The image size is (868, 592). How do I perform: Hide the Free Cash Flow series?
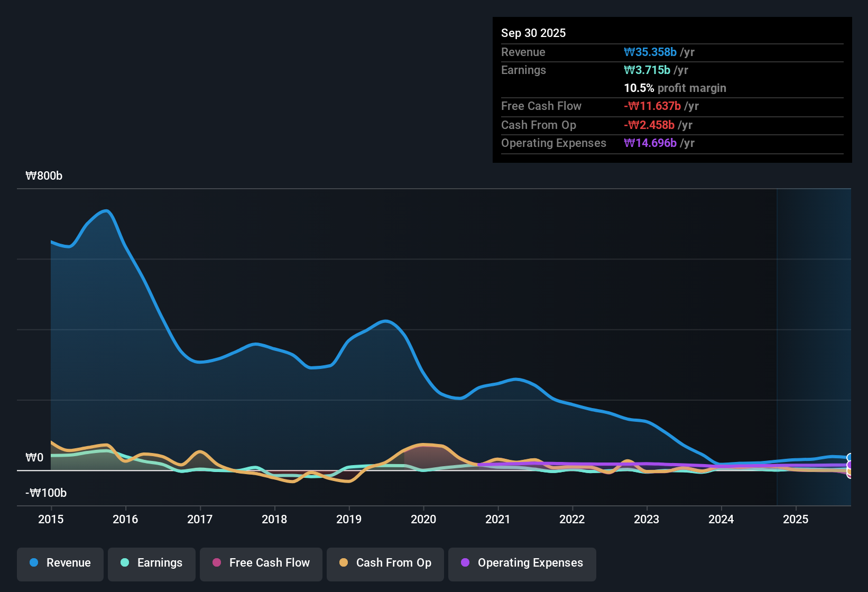coord(261,563)
